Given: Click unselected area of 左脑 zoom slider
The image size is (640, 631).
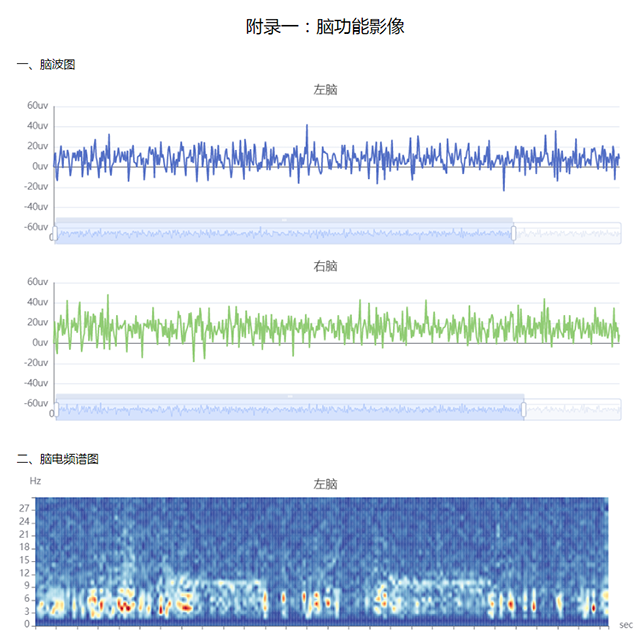Looking at the screenshot, I should [568, 233].
